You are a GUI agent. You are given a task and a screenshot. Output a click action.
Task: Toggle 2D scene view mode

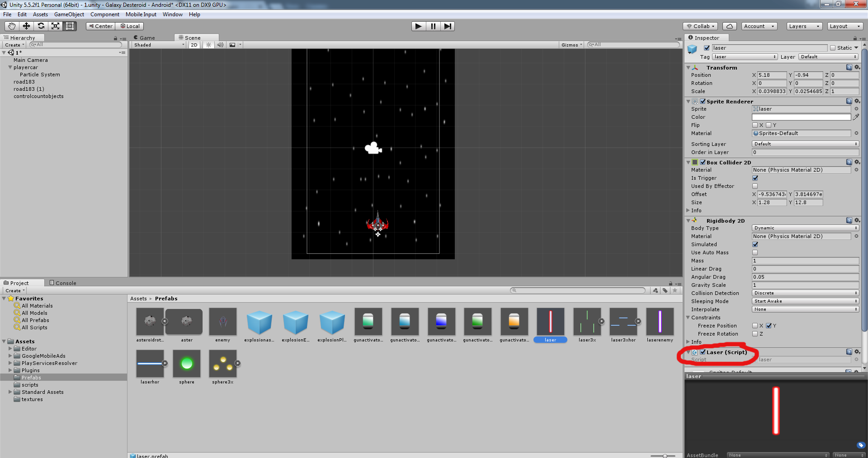pos(194,45)
